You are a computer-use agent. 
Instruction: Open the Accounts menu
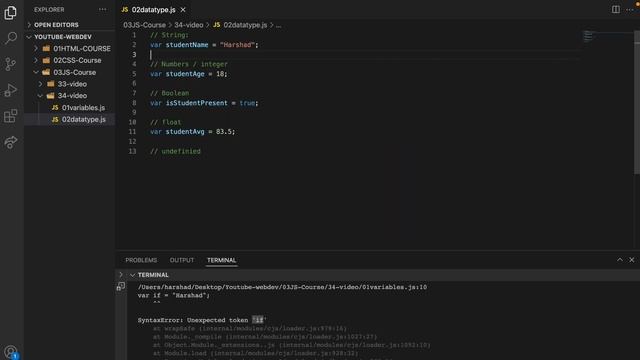(x=11, y=352)
